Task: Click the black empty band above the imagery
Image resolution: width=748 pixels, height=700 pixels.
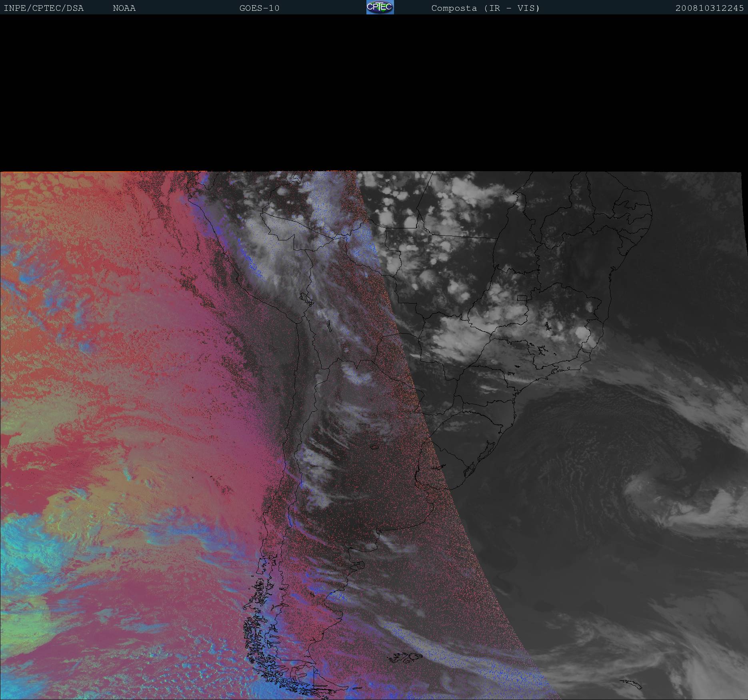Action: pos(374,92)
